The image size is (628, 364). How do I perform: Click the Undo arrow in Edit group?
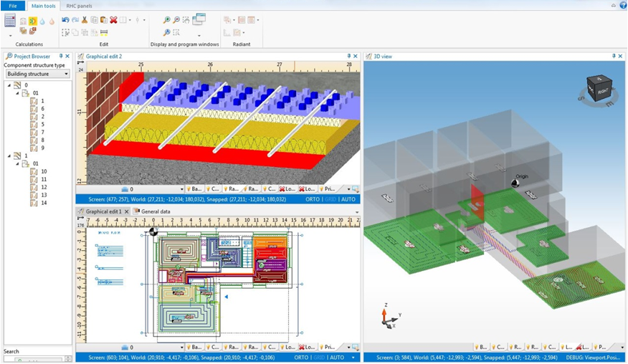pos(65,20)
